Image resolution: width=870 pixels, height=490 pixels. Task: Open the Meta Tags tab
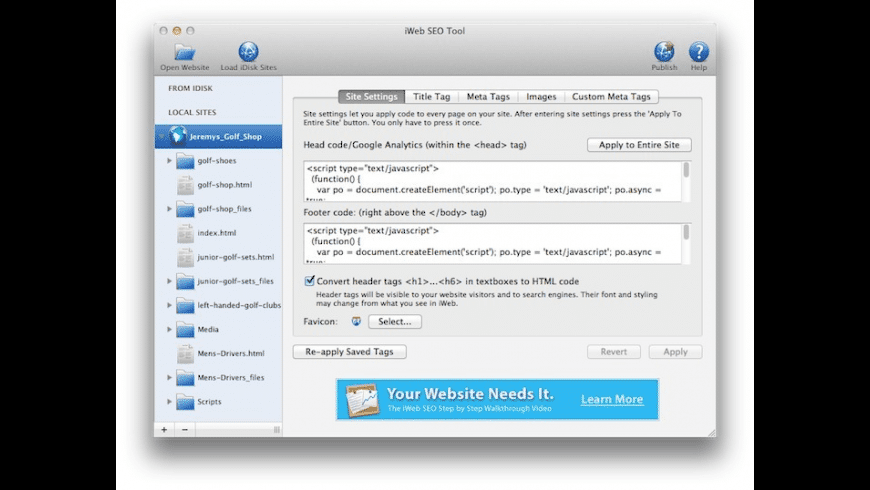tap(488, 97)
